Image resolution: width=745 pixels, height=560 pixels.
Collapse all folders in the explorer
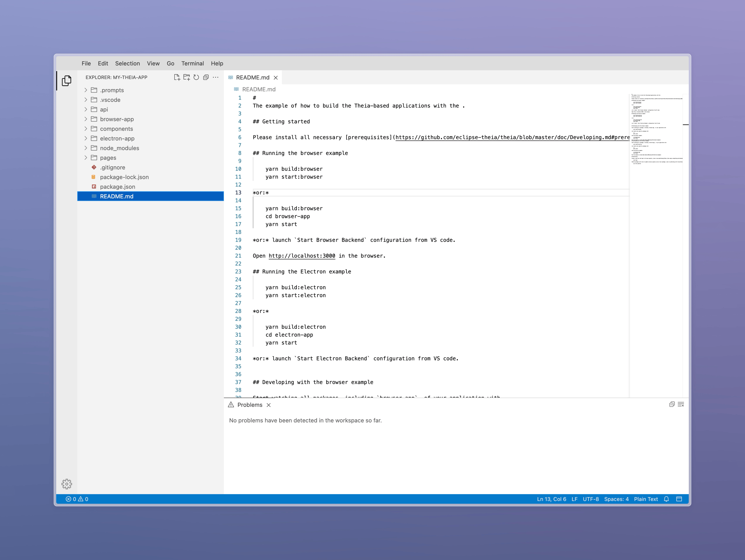(206, 77)
